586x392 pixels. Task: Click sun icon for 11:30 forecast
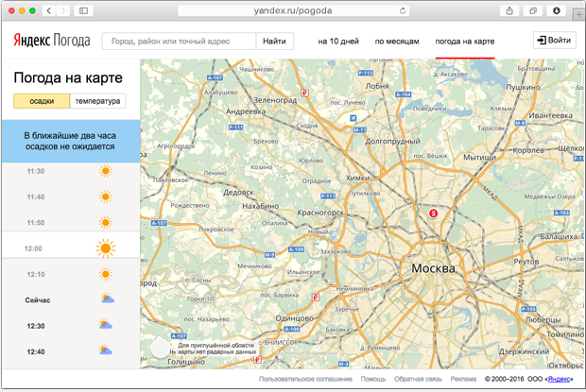[106, 171]
